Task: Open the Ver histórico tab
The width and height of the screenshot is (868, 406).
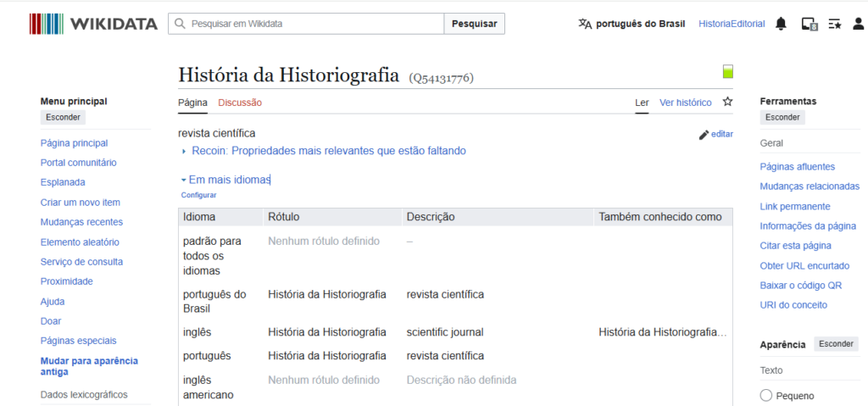Action: [x=685, y=103]
